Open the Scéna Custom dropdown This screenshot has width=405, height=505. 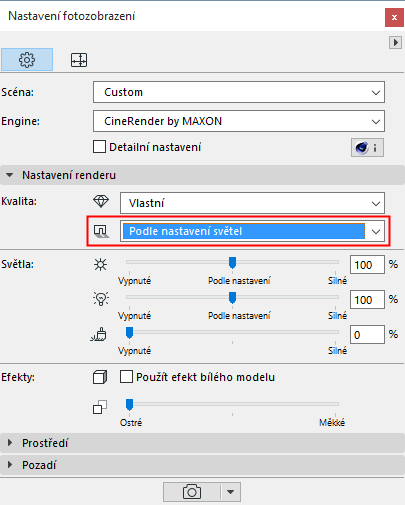point(239,92)
